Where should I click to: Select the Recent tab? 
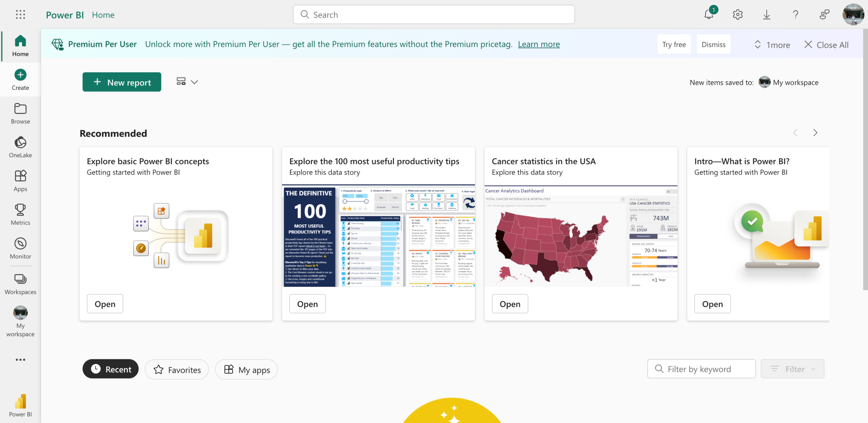coord(111,369)
